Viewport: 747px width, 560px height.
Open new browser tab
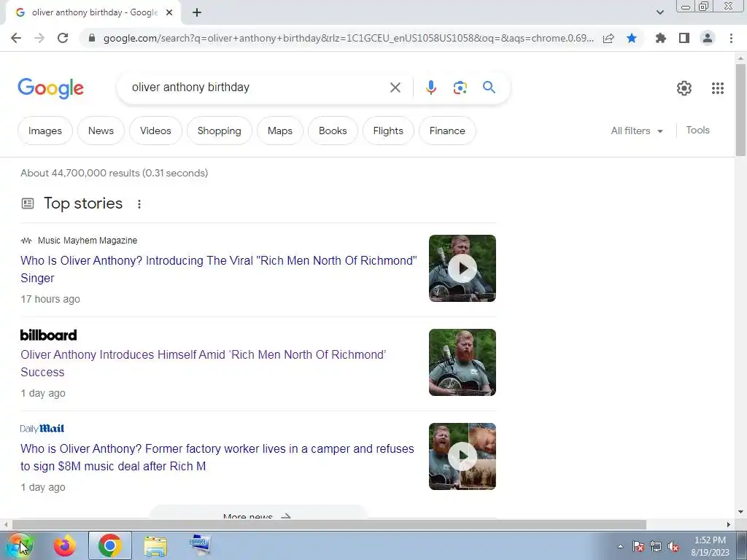tap(197, 13)
